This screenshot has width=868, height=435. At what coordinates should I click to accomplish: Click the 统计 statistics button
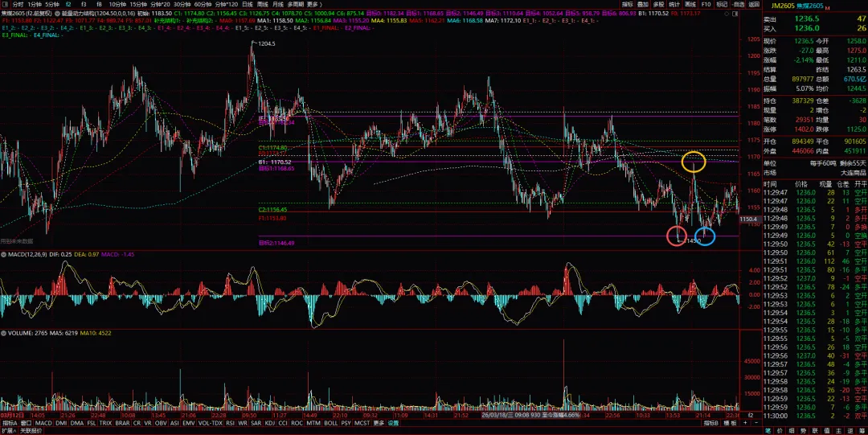click(x=674, y=4)
